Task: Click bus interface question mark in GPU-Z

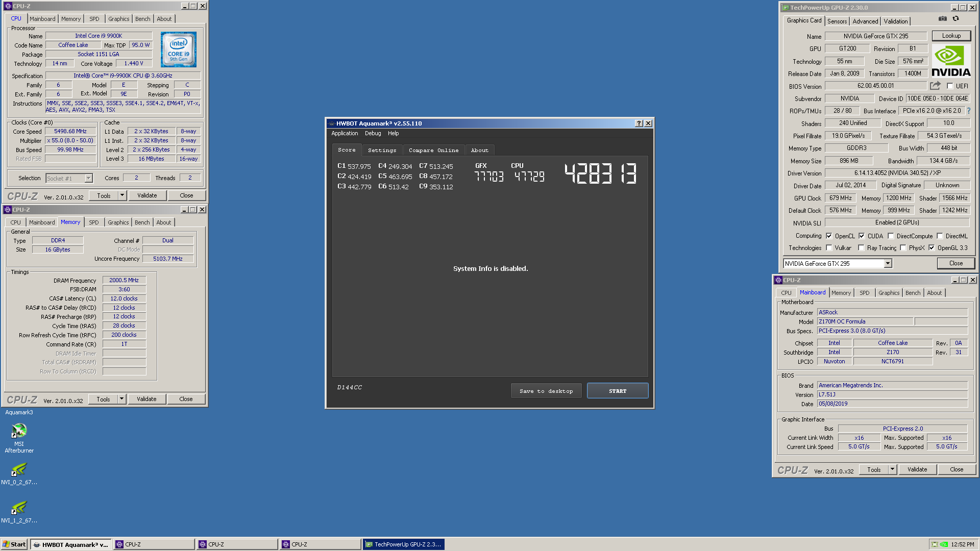Action: (968, 111)
